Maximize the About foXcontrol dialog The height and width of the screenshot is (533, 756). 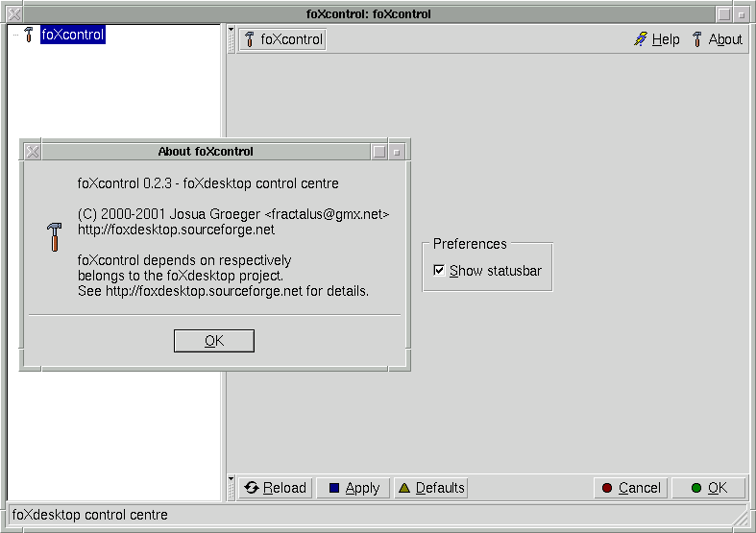(379, 152)
